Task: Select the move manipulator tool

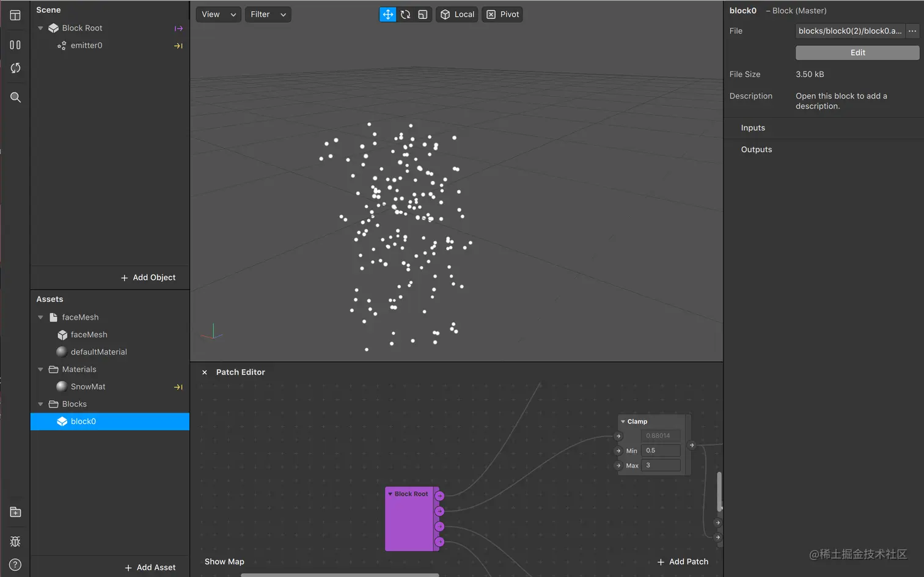Action: coord(388,15)
